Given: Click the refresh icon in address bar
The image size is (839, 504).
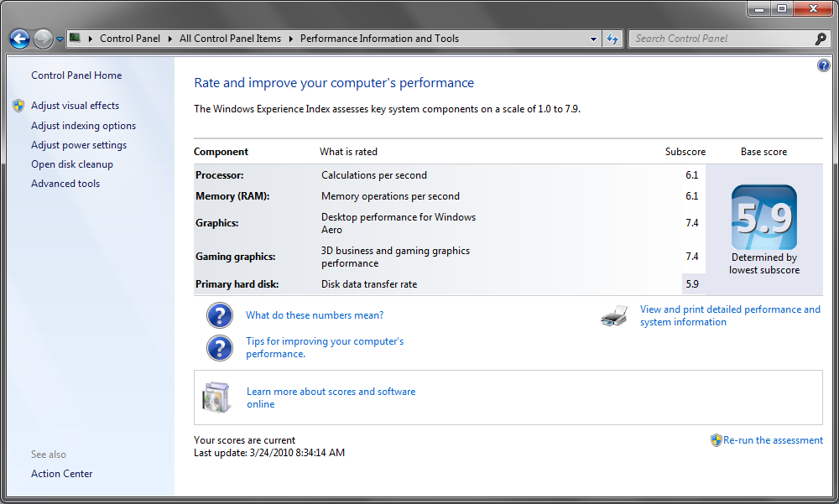Looking at the screenshot, I should pyautogui.click(x=612, y=39).
